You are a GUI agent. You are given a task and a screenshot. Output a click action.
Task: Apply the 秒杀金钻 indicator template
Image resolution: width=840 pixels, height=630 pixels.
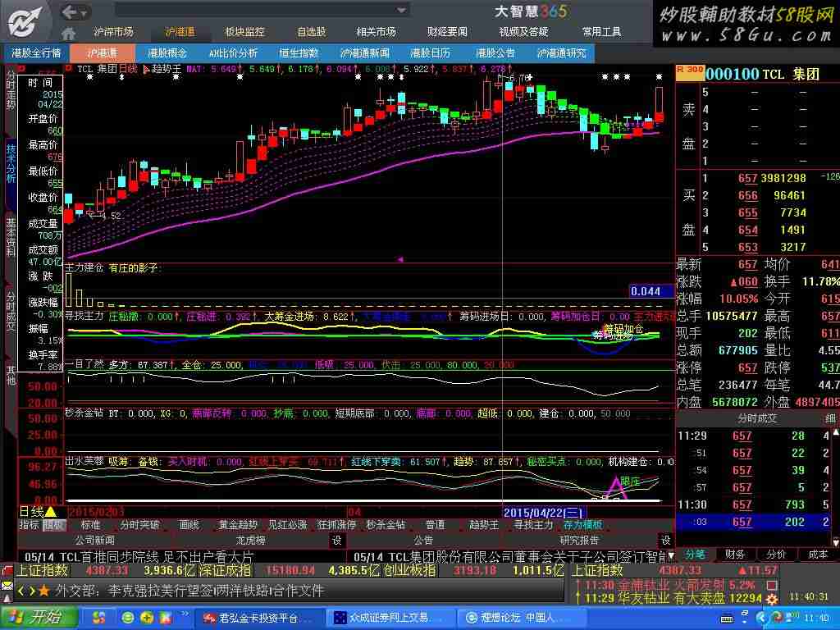coord(386,525)
